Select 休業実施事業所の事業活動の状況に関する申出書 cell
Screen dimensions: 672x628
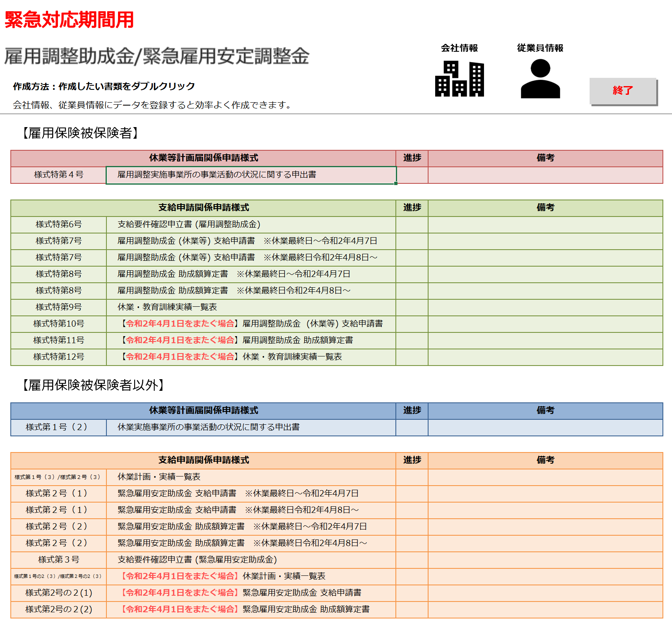tap(251, 428)
